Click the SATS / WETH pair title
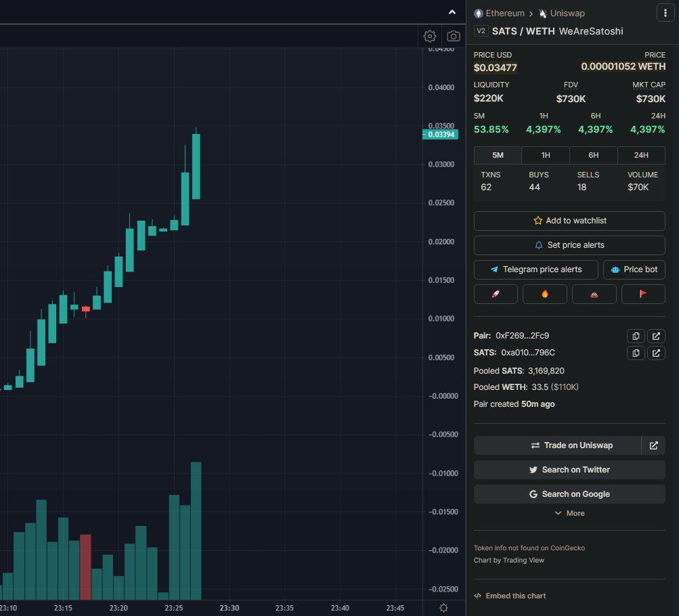The height and width of the screenshot is (616, 679). tap(523, 31)
